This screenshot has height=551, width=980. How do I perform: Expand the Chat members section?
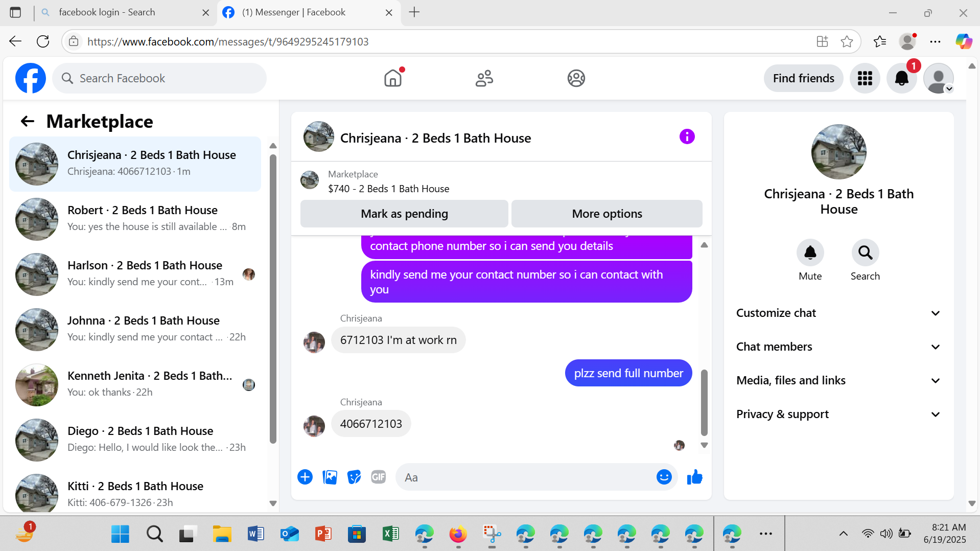[838, 347]
